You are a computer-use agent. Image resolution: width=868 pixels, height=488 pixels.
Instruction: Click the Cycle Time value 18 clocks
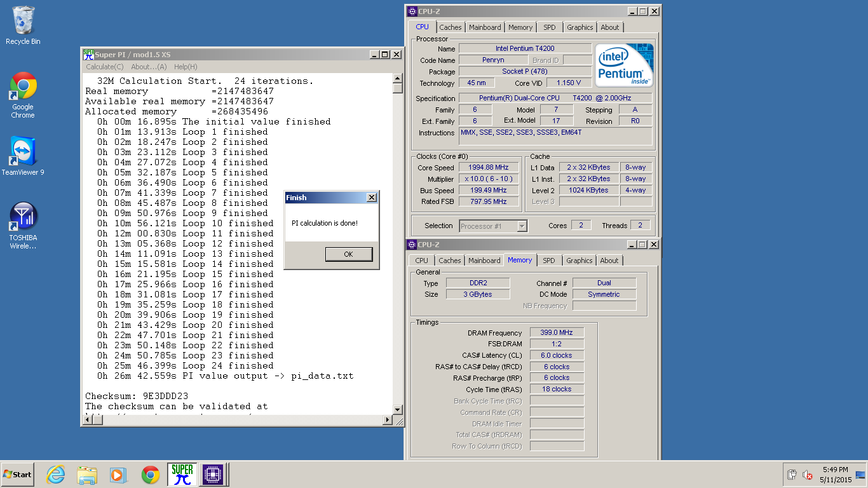click(x=557, y=390)
